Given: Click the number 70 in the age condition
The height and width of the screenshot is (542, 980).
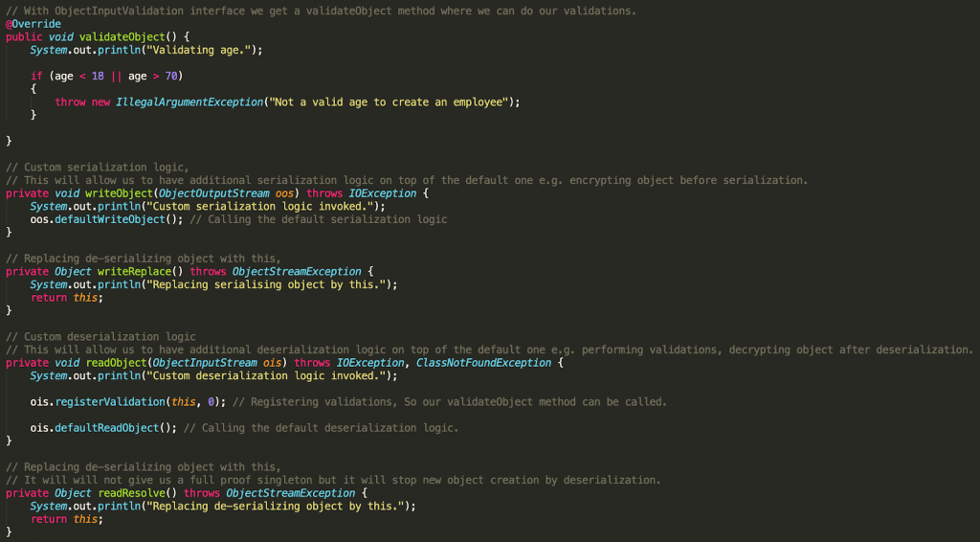Looking at the screenshot, I should tap(171, 77).
